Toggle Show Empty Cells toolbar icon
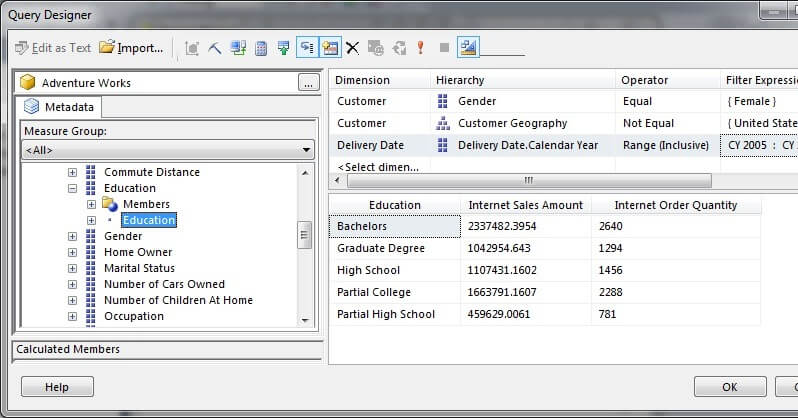Screen dimensions: 798x418 coord(283,48)
